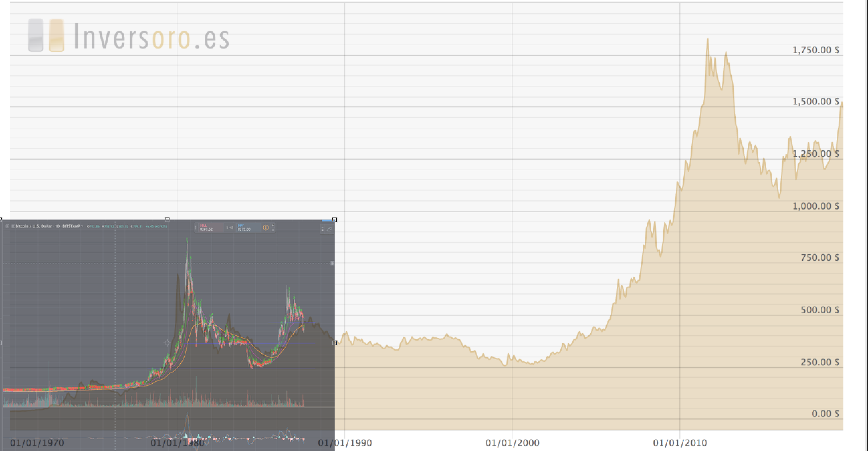
Task: Click the right-middle selection resize handle
Action: (335, 343)
